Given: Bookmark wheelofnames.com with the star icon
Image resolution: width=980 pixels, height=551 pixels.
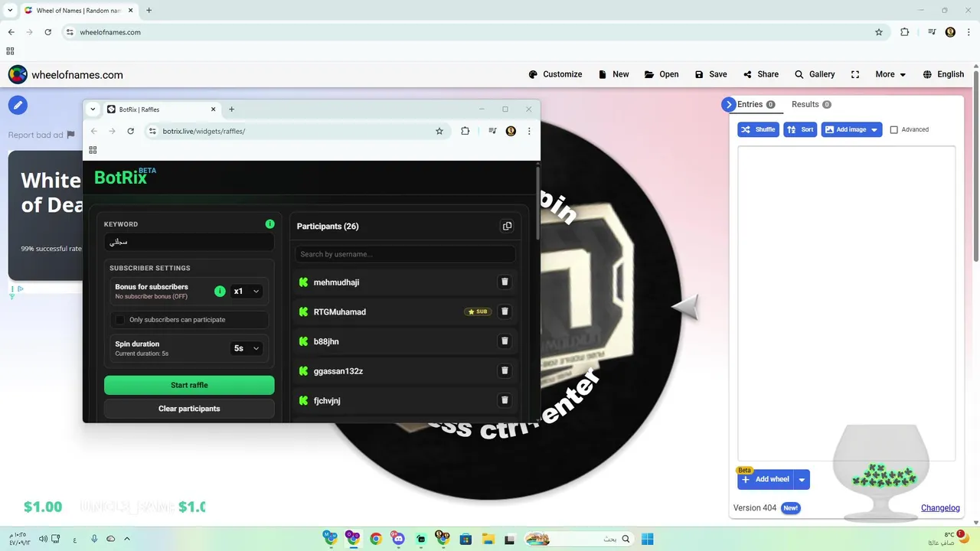Looking at the screenshot, I should [879, 32].
